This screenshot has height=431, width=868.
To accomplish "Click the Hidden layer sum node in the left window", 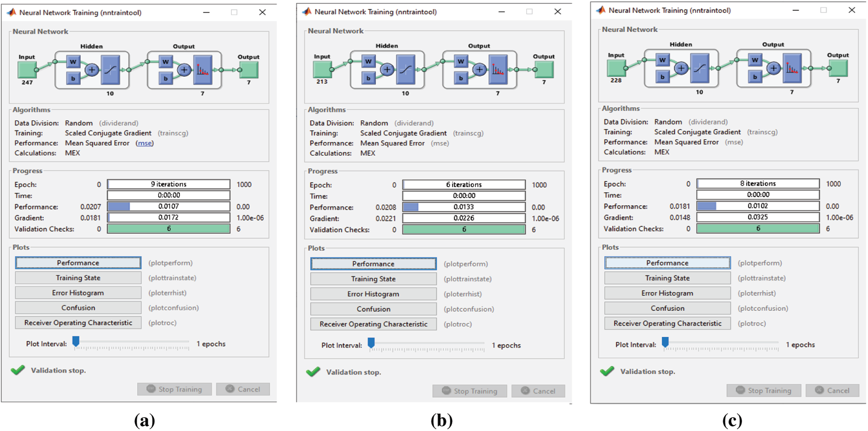I will (92, 70).
